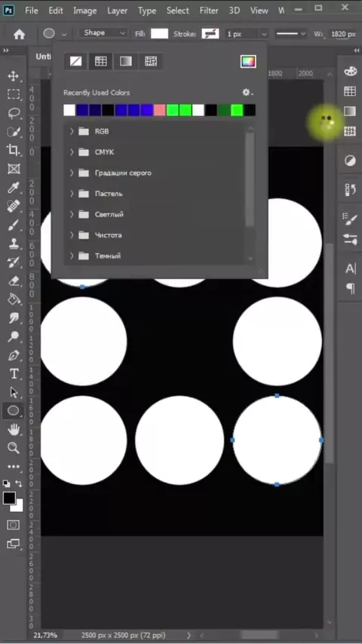The width and height of the screenshot is (362, 644).
Task: Select the Zoom tool
Action: [13, 448]
